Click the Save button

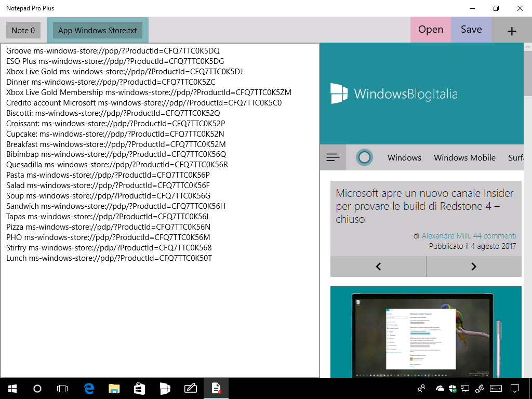point(471,30)
